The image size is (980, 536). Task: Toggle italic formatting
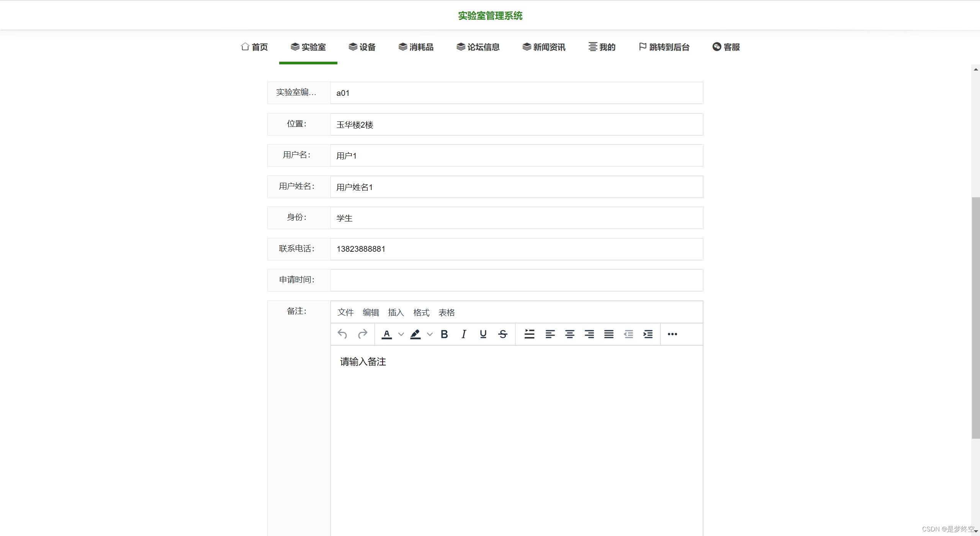pos(464,334)
